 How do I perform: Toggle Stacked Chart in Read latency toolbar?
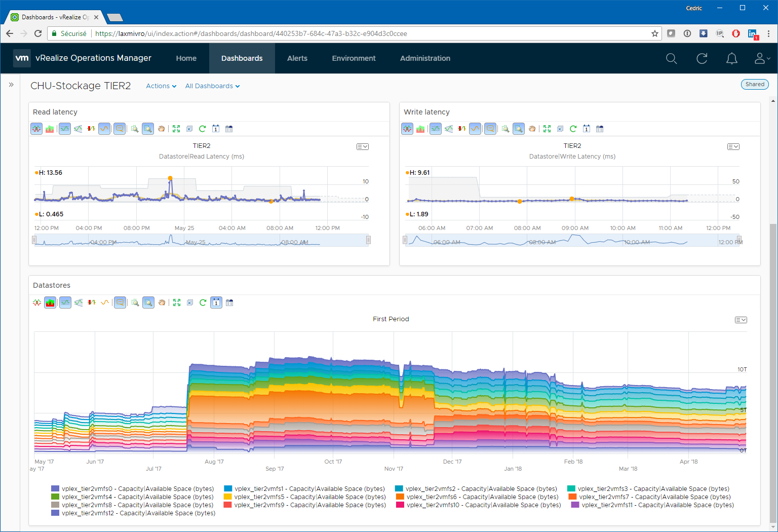click(x=50, y=129)
